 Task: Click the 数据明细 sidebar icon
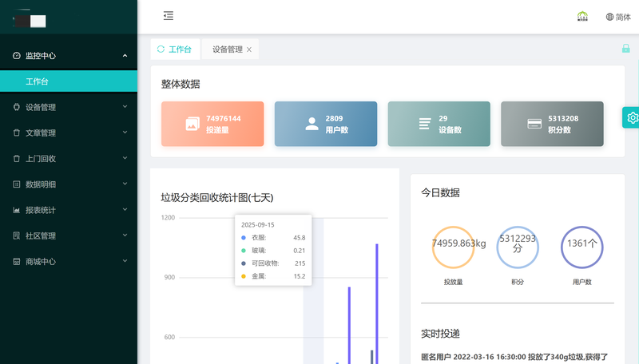coord(16,184)
